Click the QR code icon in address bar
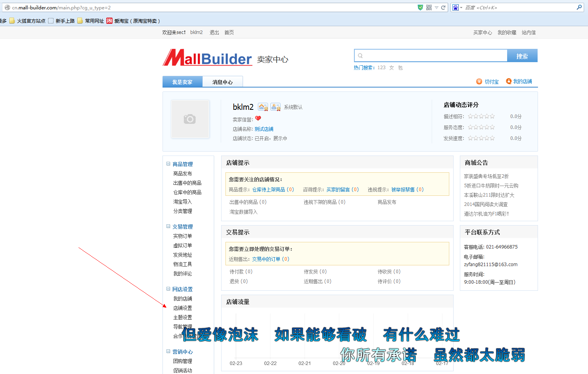The image size is (588, 374). pyautogui.click(x=429, y=7)
